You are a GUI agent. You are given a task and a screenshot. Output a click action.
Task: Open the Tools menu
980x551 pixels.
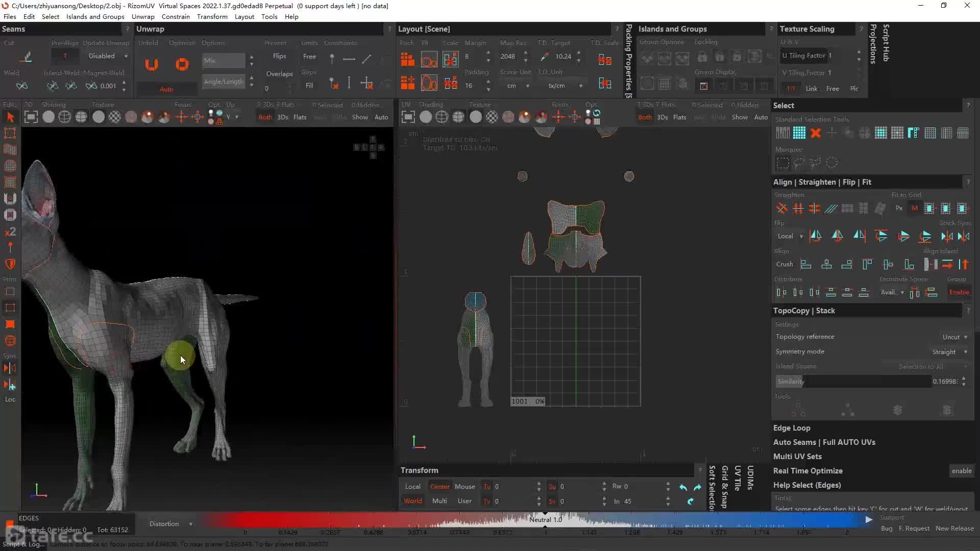tap(269, 17)
